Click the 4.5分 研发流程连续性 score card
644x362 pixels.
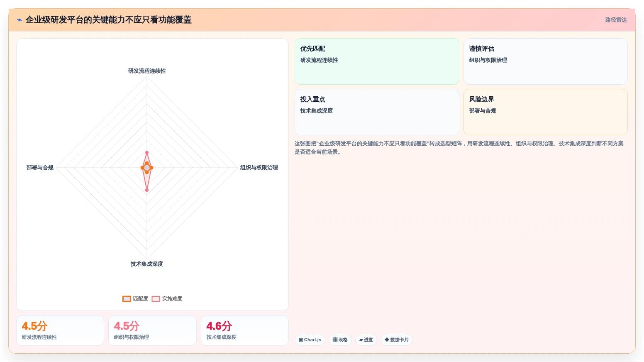coord(60,330)
